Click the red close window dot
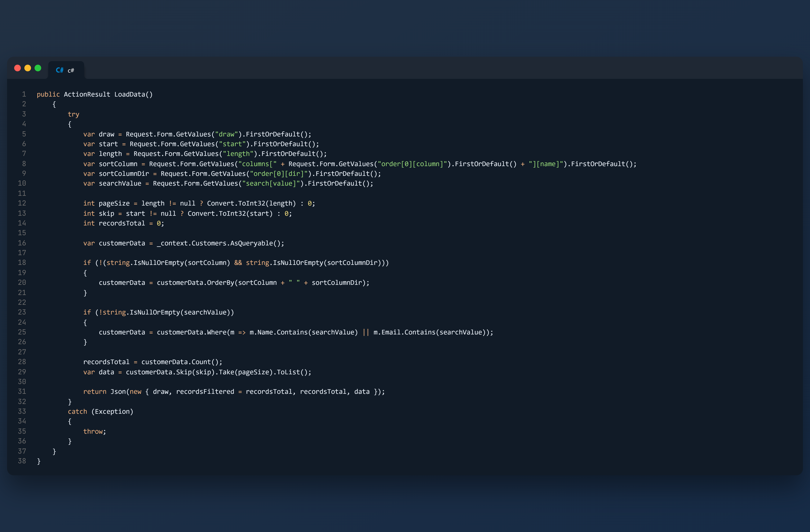This screenshot has height=532, width=810. pyautogui.click(x=17, y=68)
